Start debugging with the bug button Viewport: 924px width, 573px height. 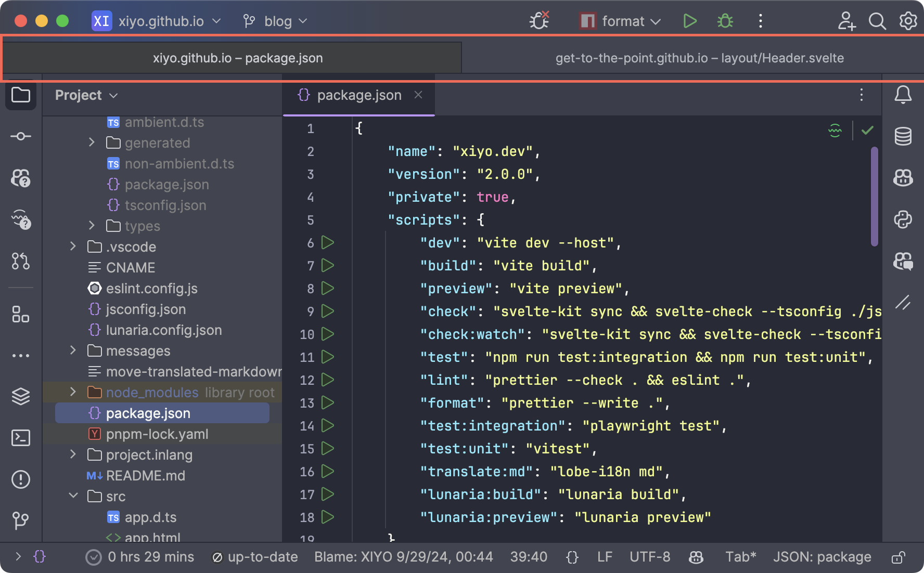pyautogui.click(x=724, y=21)
